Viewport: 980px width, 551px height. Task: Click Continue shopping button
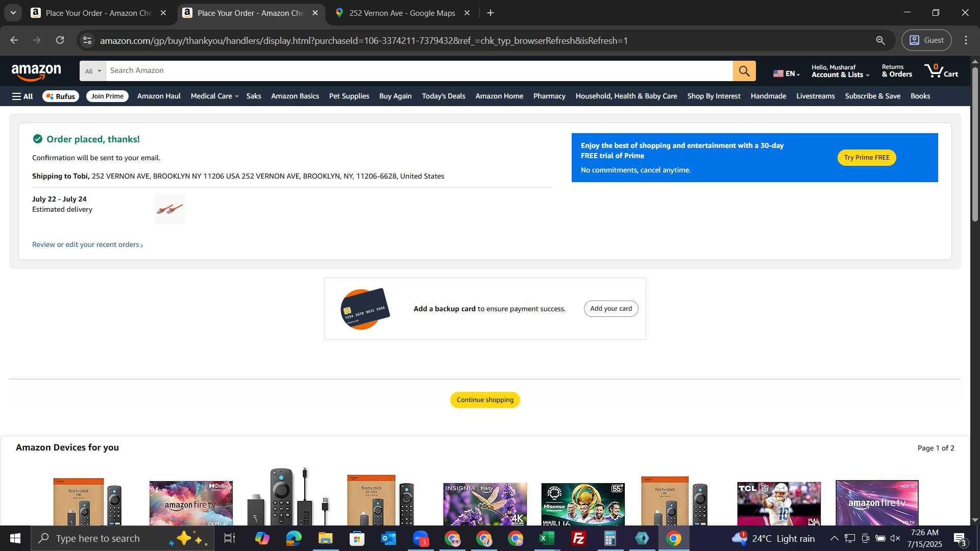point(485,400)
